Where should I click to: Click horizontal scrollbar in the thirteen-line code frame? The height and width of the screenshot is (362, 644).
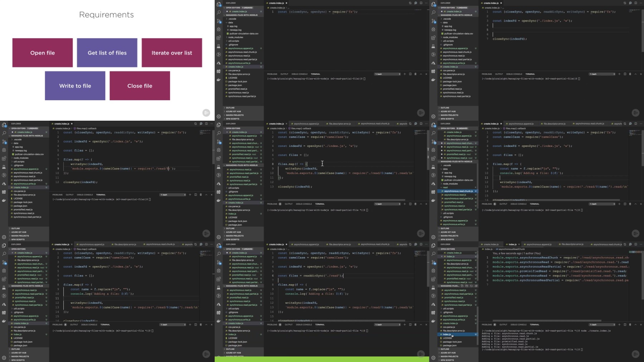(341, 200)
